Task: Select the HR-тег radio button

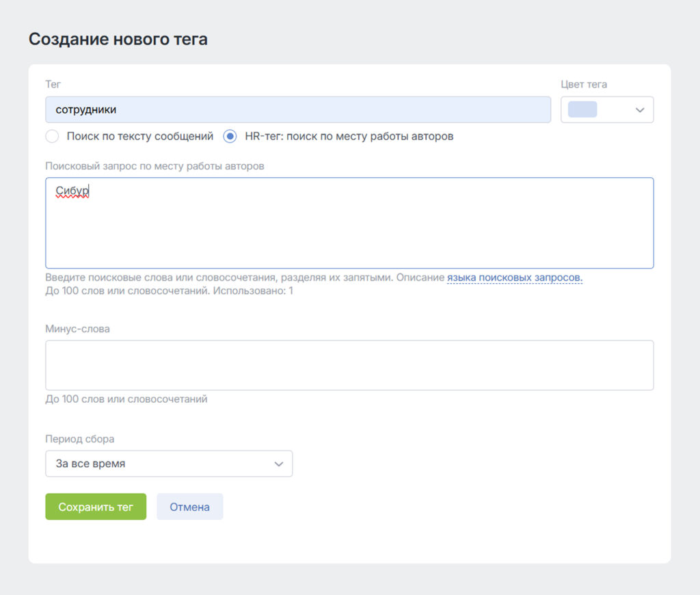Action: [230, 136]
